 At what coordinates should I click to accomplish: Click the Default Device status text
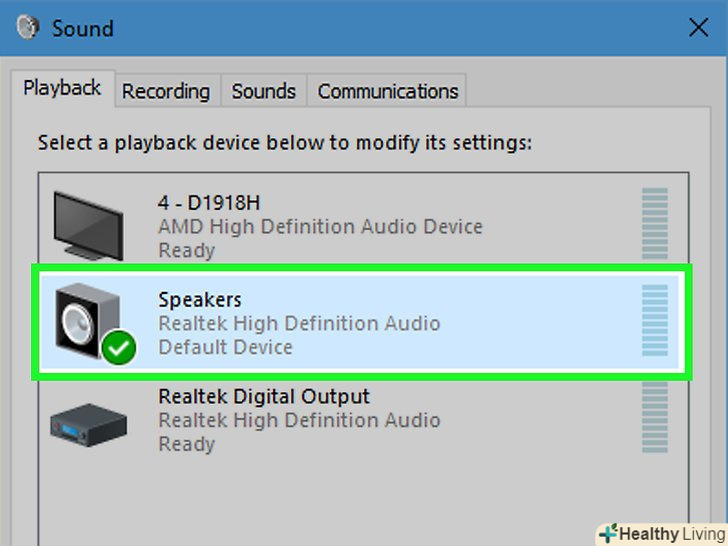click(225, 347)
